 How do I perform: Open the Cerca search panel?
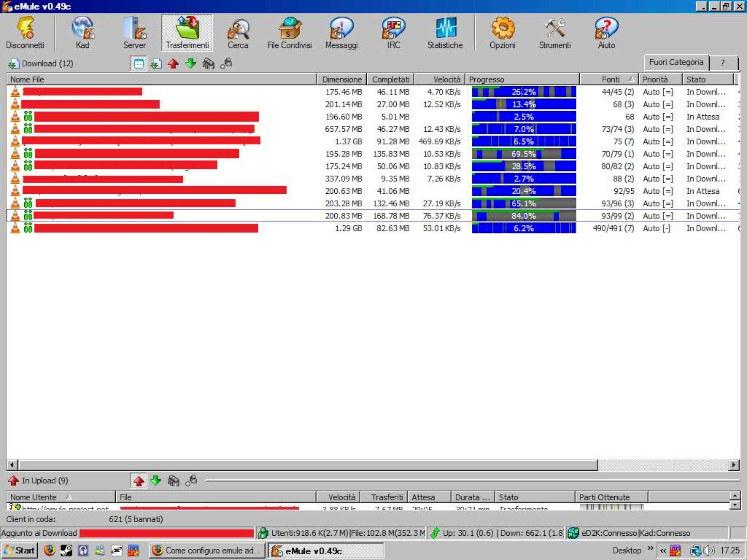pyautogui.click(x=238, y=33)
